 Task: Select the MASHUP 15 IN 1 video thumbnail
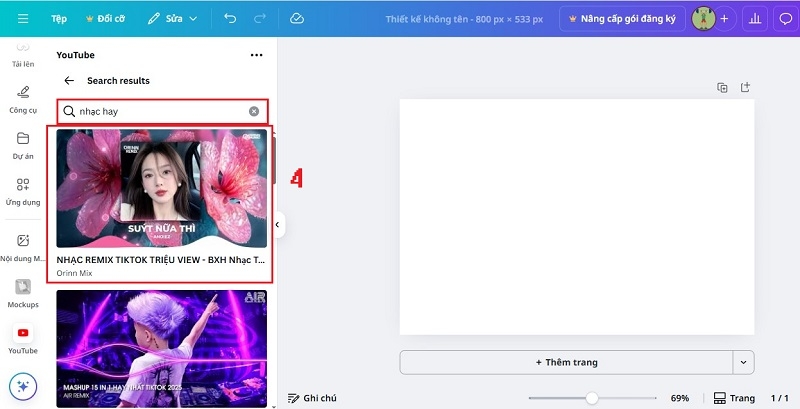pyautogui.click(x=161, y=349)
